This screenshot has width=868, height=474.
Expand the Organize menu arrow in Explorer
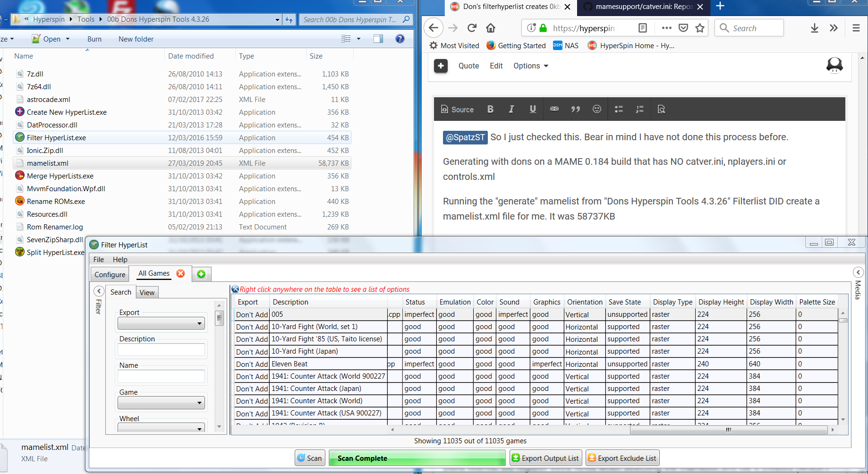12,39
